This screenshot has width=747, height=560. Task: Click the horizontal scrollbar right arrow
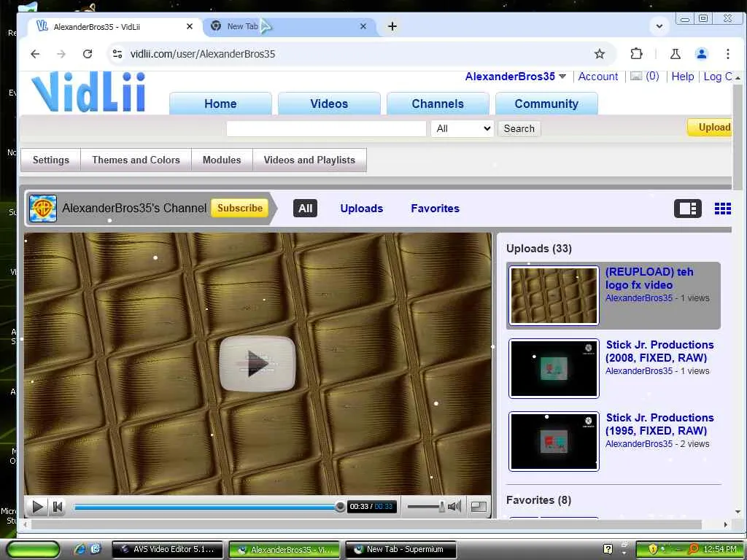725,525
